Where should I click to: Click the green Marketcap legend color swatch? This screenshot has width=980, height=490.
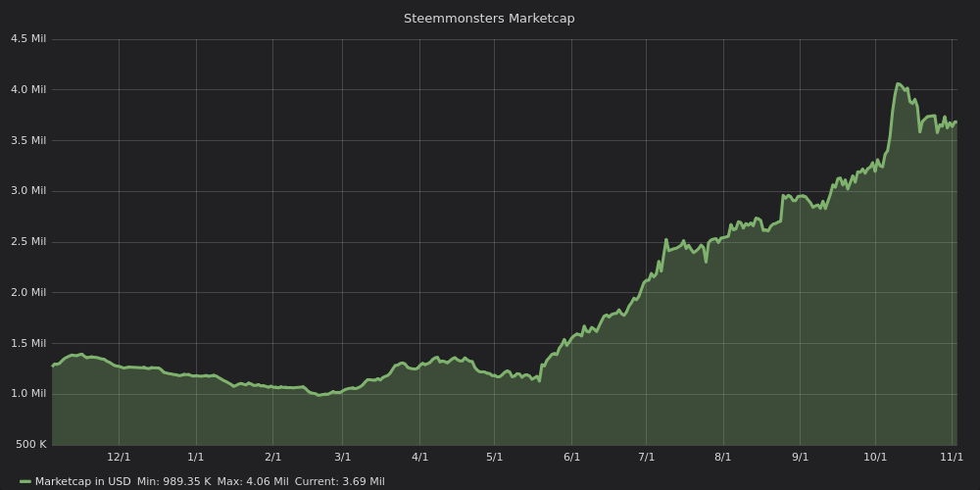(x=25, y=481)
